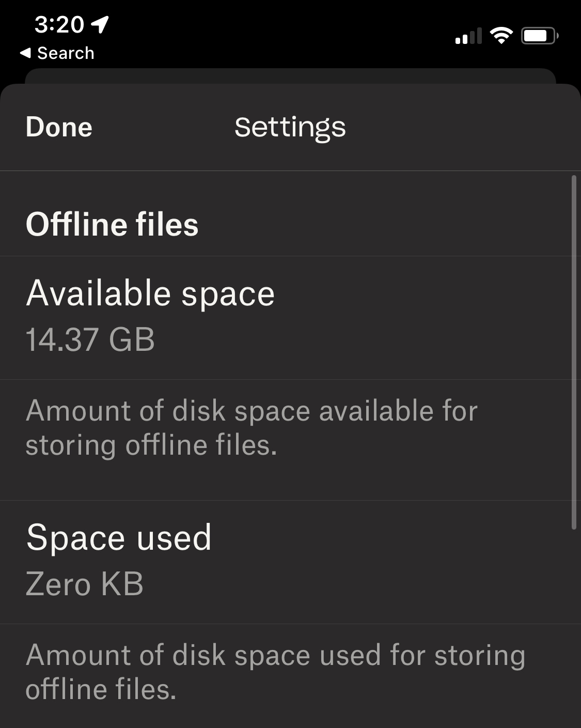Image resolution: width=581 pixels, height=728 pixels.
Task: Tap the Zero KB value
Action: click(x=84, y=584)
